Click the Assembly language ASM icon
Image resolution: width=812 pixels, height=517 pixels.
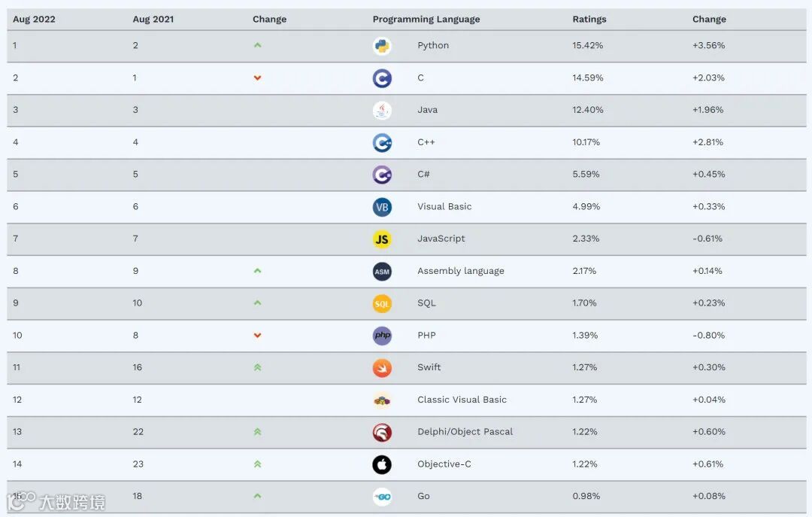click(382, 272)
